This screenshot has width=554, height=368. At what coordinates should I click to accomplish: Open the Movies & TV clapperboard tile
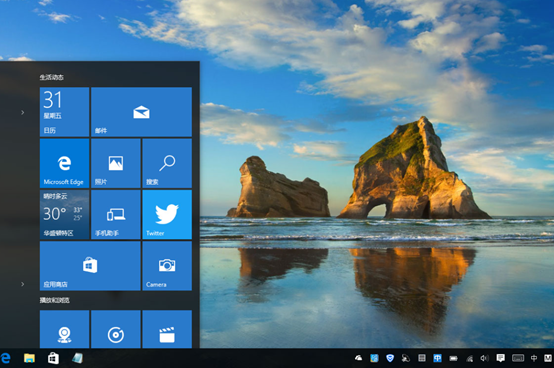pos(167,329)
